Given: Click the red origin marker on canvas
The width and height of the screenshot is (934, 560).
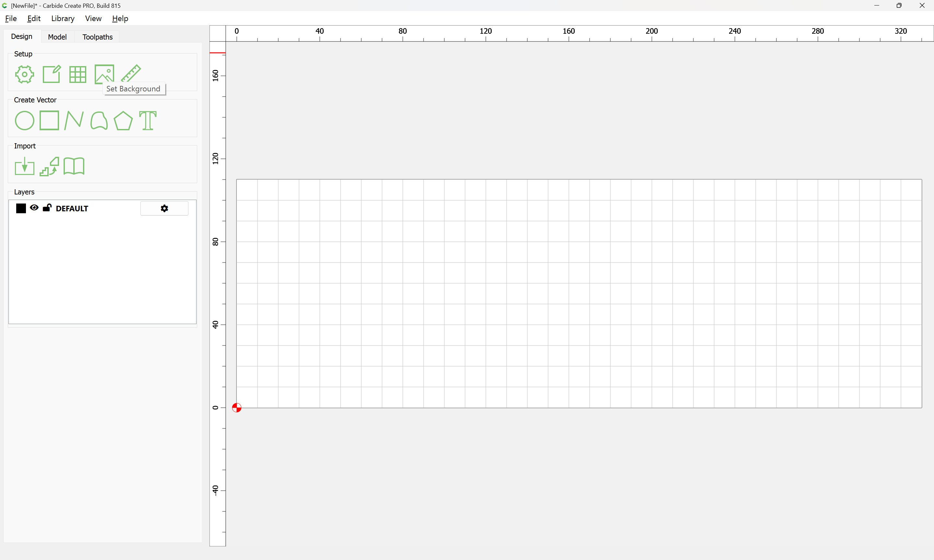Looking at the screenshot, I should tap(237, 408).
